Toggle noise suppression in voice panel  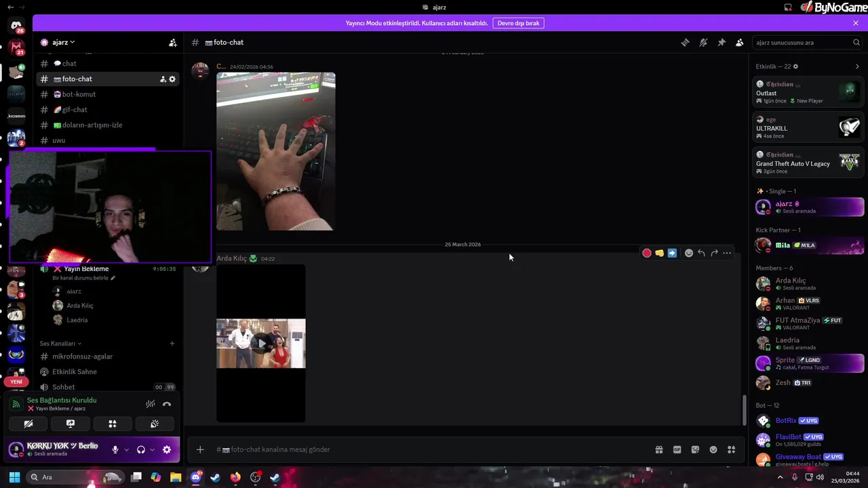pos(151,404)
